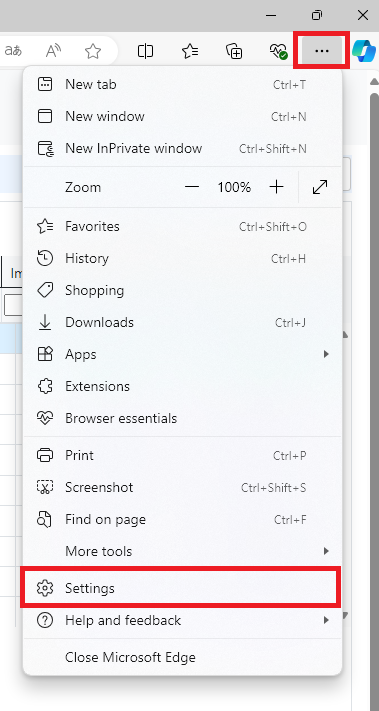The width and height of the screenshot is (379, 711).
Task: Click the Find on page icon in menu
Action: [44, 520]
